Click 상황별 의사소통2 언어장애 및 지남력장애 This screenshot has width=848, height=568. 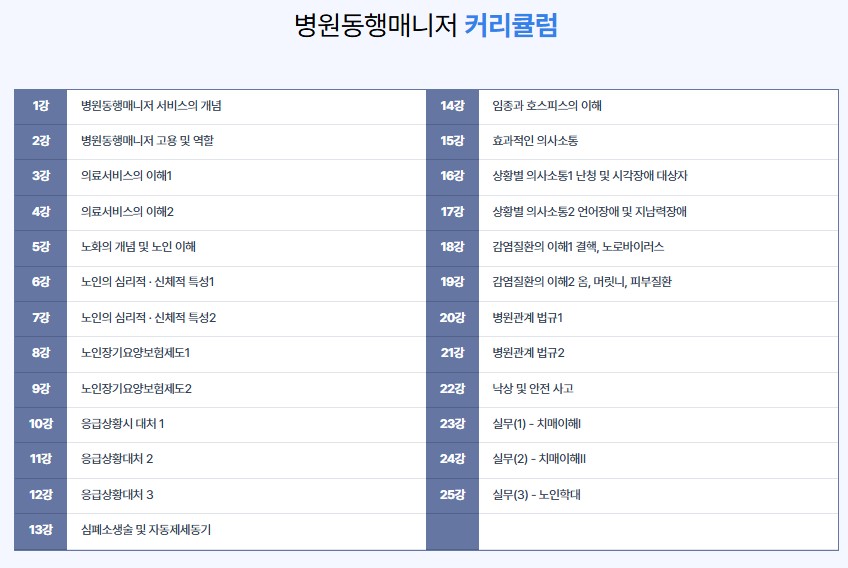tap(589, 212)
